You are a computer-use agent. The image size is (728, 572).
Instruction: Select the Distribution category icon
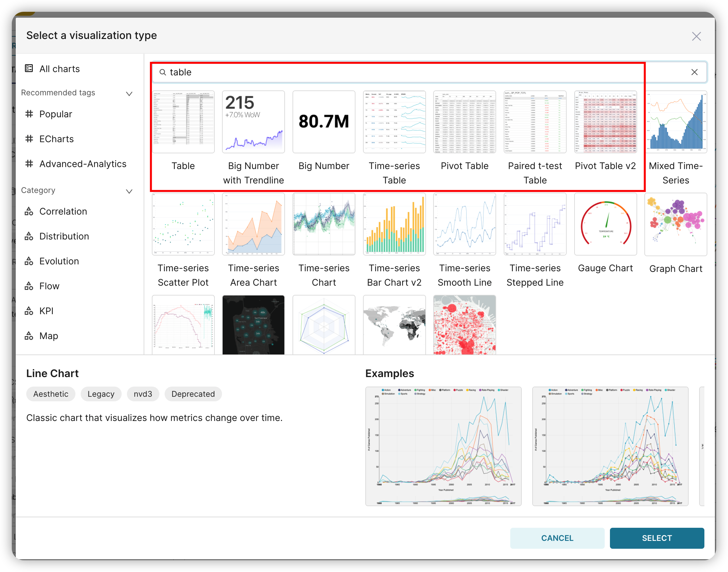[x=29, y=236]
